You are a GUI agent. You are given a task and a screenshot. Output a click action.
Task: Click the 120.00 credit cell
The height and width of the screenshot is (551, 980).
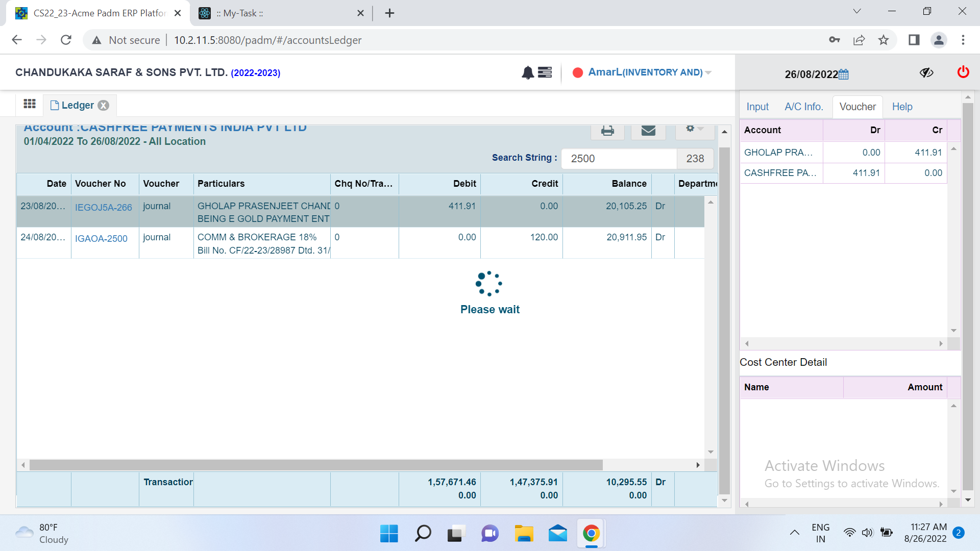[x=521, y=243]
